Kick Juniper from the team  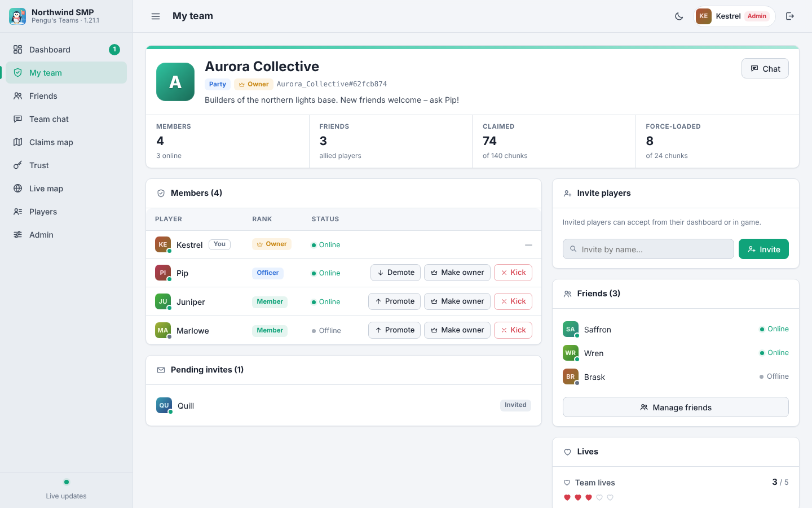[513, 301]
